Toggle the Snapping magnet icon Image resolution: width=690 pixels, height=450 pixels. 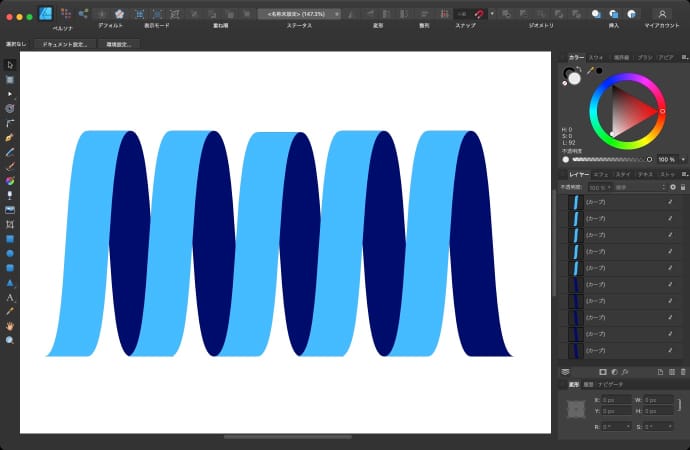[x=481, y=14]
